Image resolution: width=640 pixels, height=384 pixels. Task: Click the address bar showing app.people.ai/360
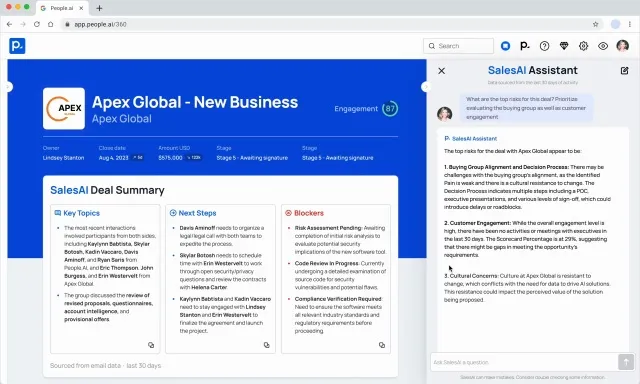(x=331, y=24)
